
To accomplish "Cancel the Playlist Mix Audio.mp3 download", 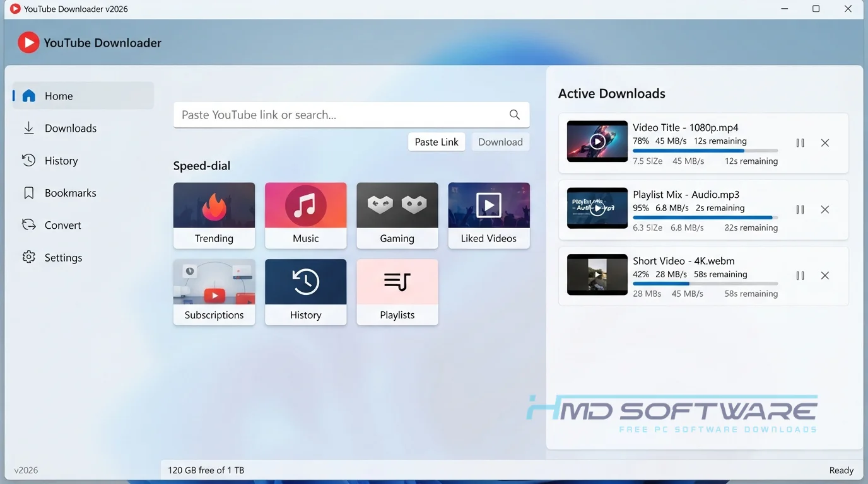I will point(825,209).
